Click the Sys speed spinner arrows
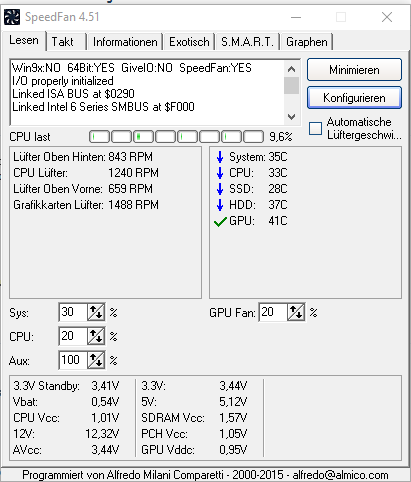Image resolution: width=411 pixels, height=482 pixels. click(96, 312)
